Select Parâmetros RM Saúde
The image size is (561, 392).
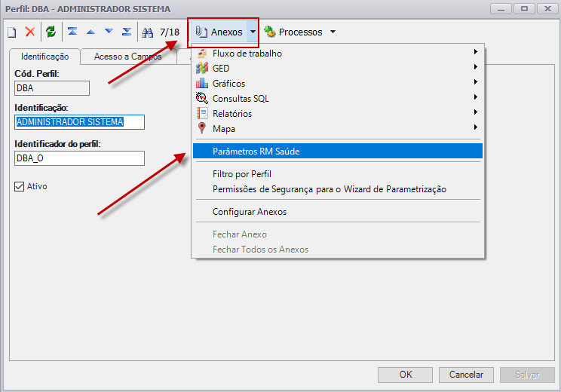point(337,151)
